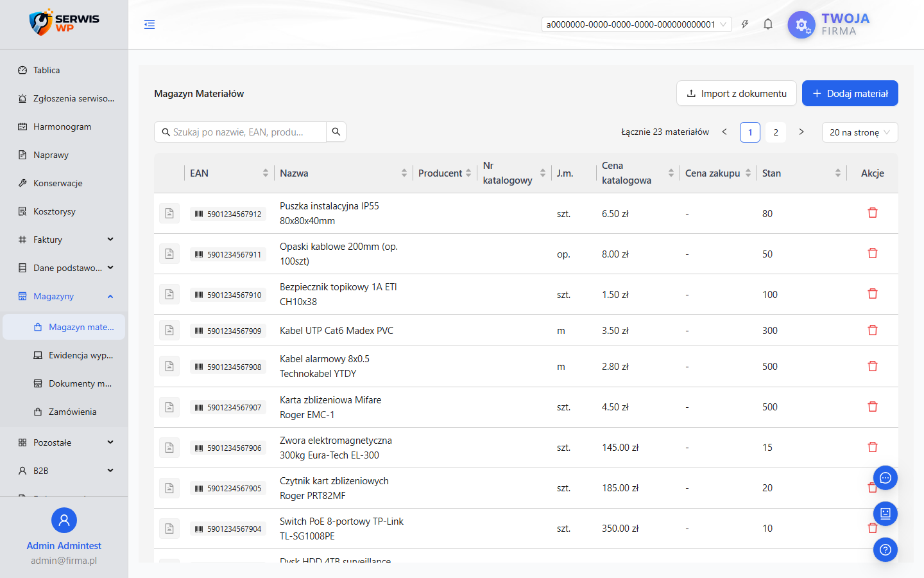Open document icon for Zwora elektromagnetyczna
This screenshot has height=578, width=924.
(x=169, y=448)
